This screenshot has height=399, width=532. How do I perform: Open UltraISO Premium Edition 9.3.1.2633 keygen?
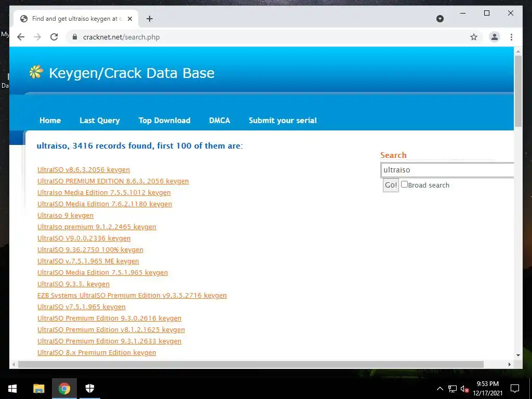pyautogui.click(x=109, y=341)
